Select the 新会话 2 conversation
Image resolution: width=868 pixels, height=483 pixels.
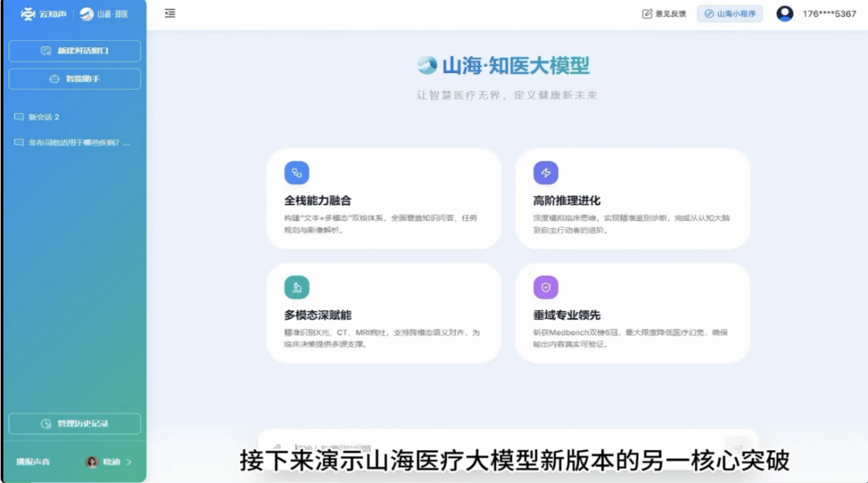44,117
